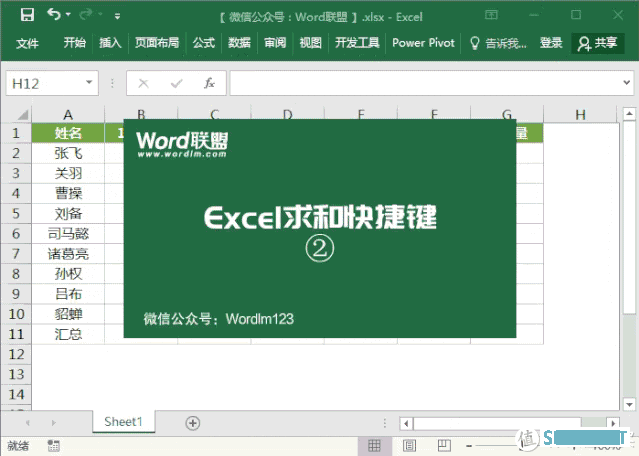Click the previous sheet navigation arrow

tap(27, 423)
